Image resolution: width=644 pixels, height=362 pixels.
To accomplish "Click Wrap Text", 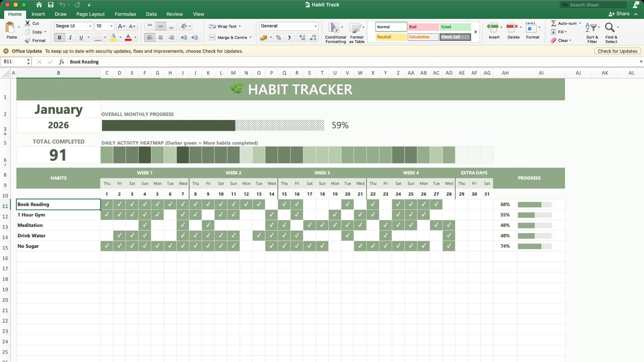I will 223,26.
